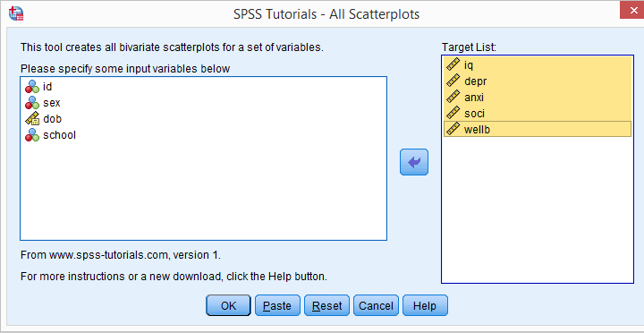The width and height of the screenshot is (644, 333).
Task: Move variables back with the arrow button
Action: 414,162
